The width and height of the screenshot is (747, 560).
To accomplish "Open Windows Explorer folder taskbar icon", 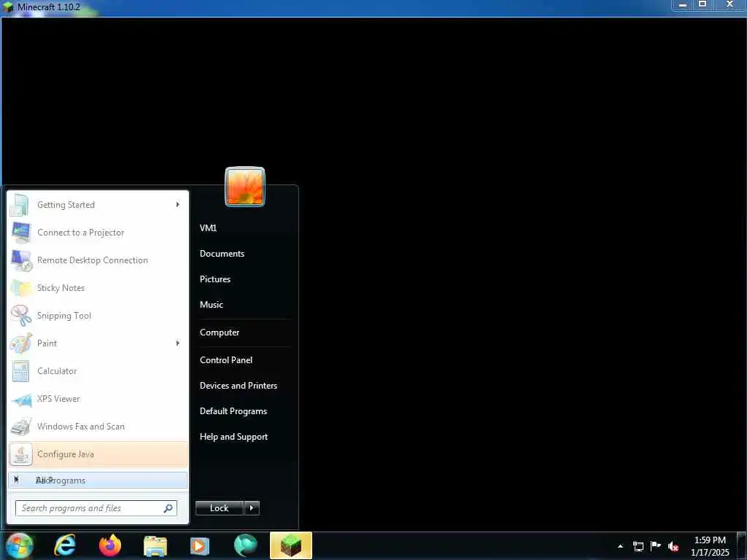I will 155,546.
